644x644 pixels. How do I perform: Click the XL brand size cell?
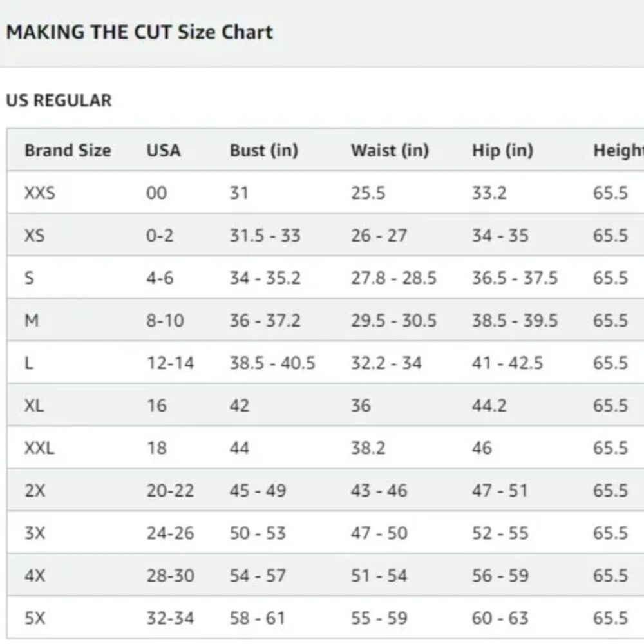(x=33, y=406)
